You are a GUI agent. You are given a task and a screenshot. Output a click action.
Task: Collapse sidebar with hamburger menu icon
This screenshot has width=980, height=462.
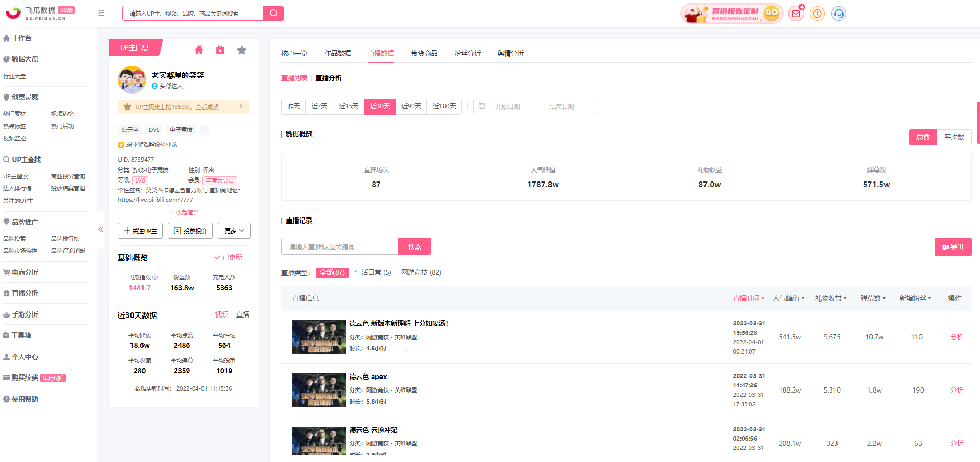(101, 13)
